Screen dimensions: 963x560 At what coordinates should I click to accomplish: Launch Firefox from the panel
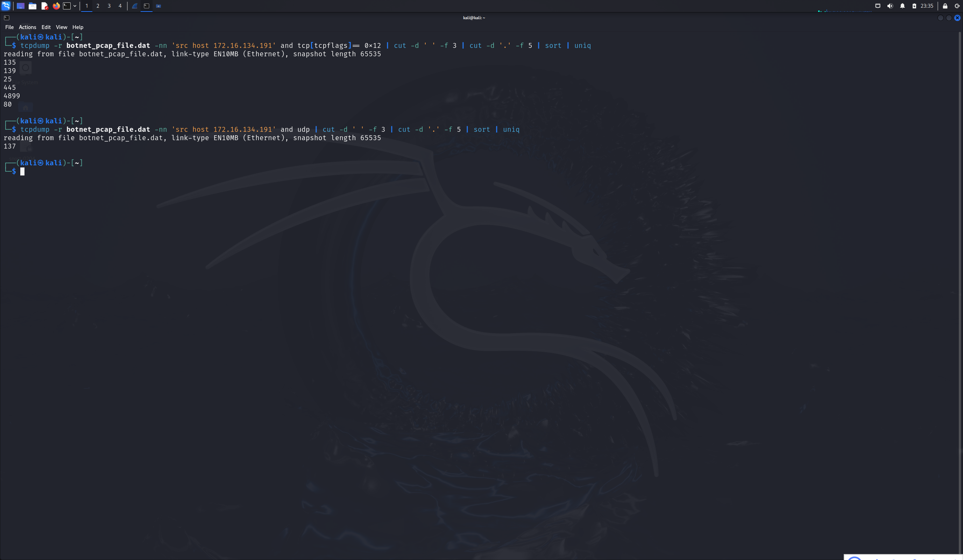click(x=56, y=6)
